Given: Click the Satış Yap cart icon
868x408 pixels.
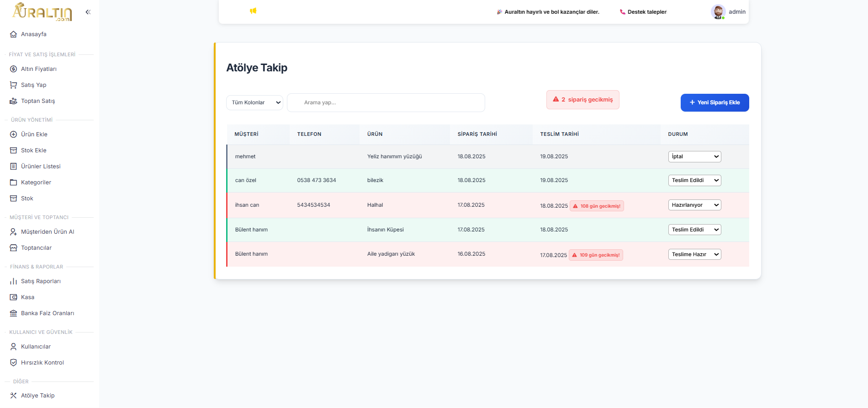Looking at the screenshot, I should (14, 85).
